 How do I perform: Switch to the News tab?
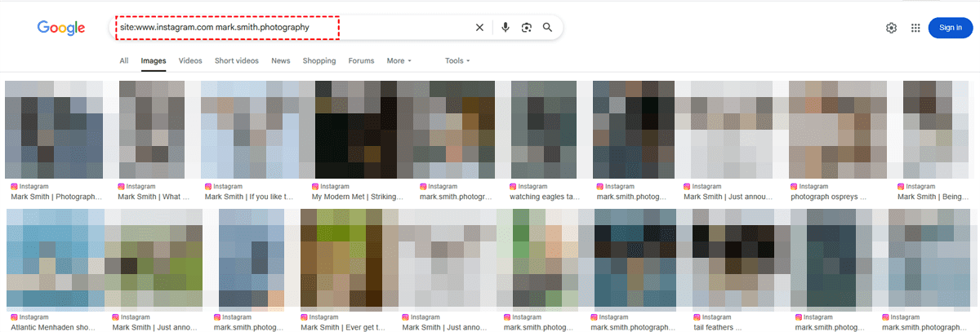pos(281,60)
